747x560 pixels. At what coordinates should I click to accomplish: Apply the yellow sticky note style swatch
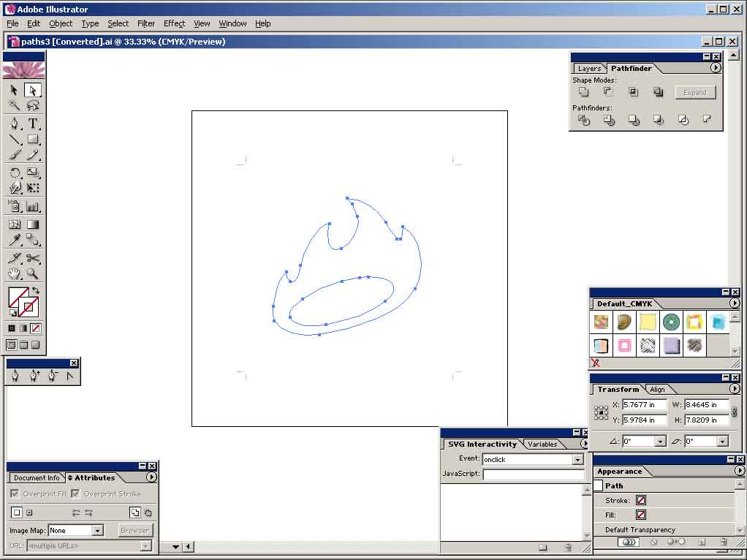pyautogui.click(x=648, y=322)
